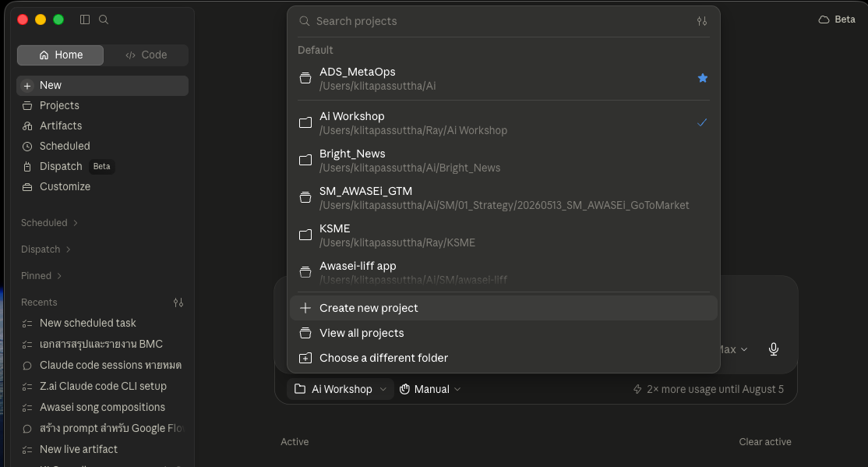Click the ADS_MetaOps project icon
The width and height of the screenshot is (868, 467).
pos(305,78)
